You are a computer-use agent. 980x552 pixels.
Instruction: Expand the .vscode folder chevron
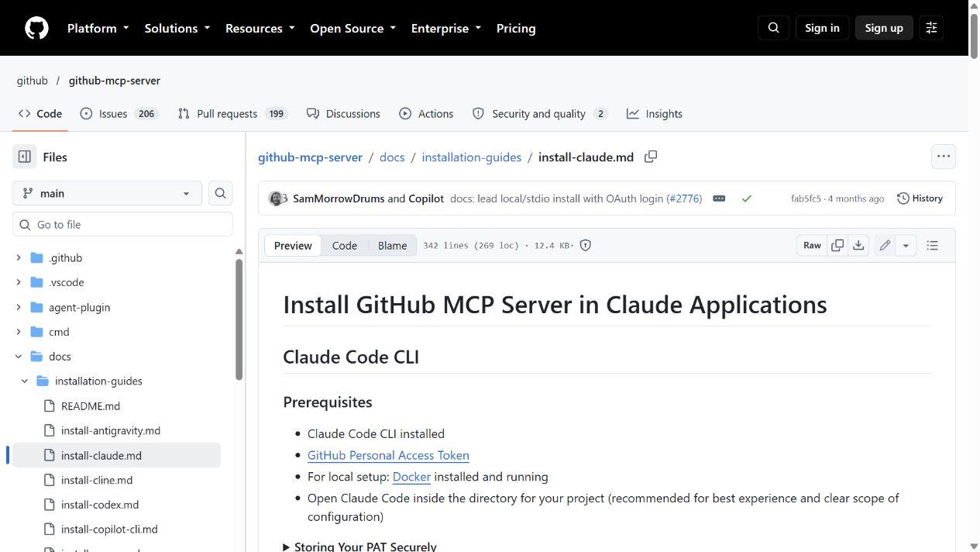[19, 282]
